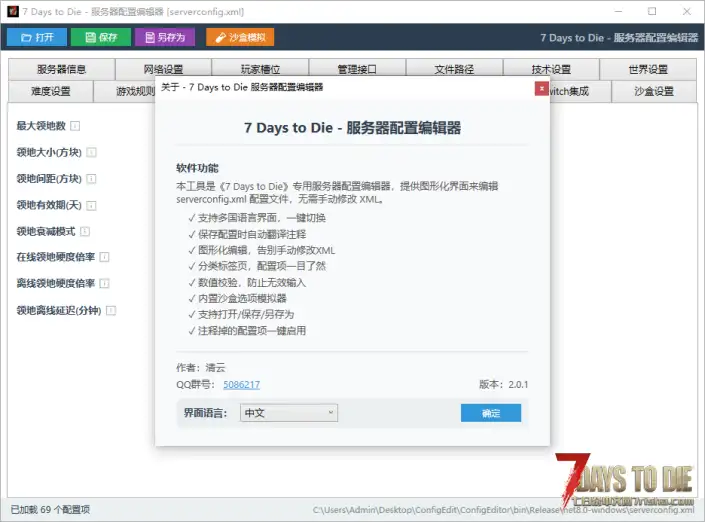Viewport: 705px width, 522px height.
Task: Maximize the main editor window
Action: tap(652, 12)
